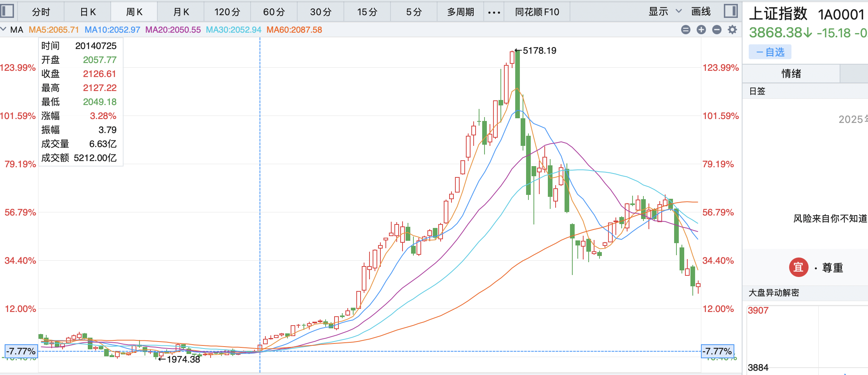This screenshot has width=868, height=375.
Task: Click the red 宜 badge icon
Action: point(798,267)
